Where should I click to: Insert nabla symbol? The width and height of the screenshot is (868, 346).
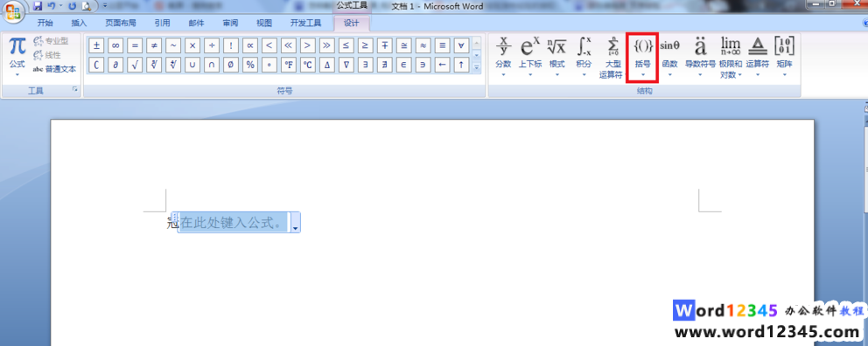point(346,65)
